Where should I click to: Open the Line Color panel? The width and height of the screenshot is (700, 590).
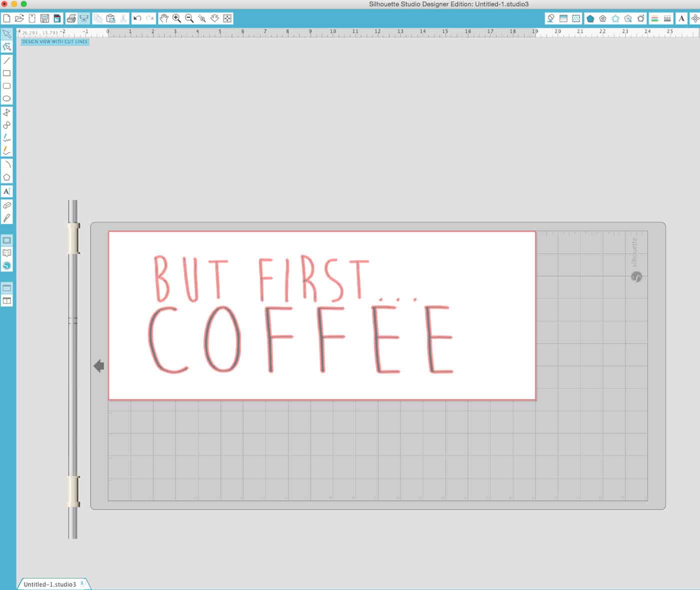point(654,18)
